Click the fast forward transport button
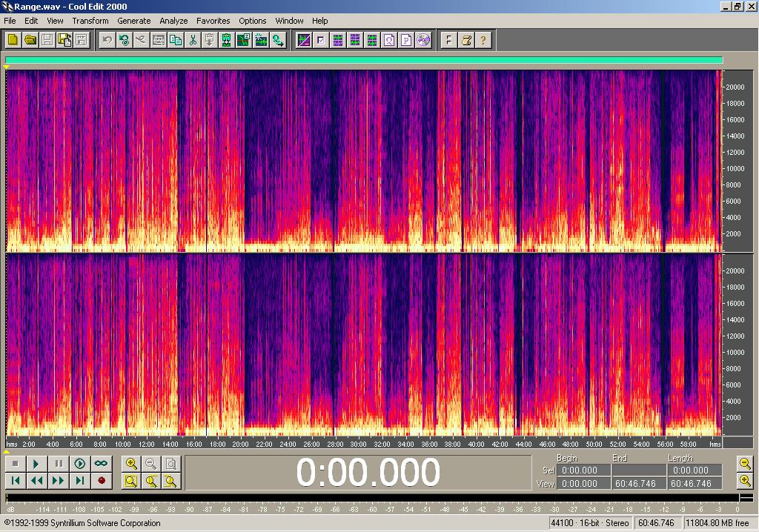Viewport: 759px width, 532px height. point(58,481)
